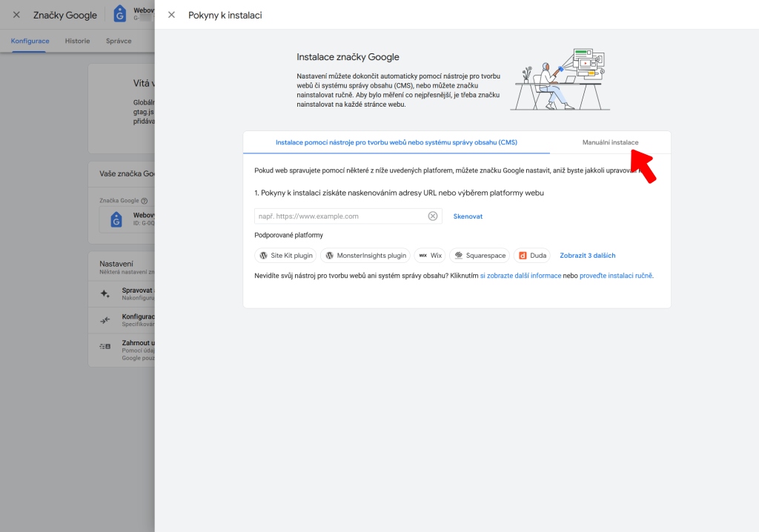
Task: Open the Správce tab
Action: click(x=119, y=41)
